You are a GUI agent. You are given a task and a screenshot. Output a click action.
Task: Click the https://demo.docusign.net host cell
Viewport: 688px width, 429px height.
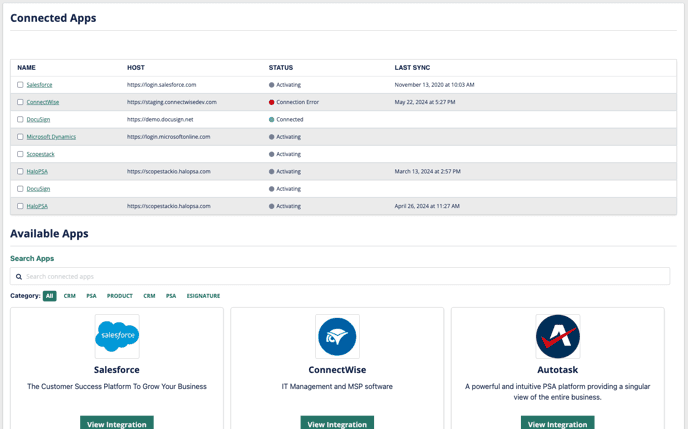(160, 119)
